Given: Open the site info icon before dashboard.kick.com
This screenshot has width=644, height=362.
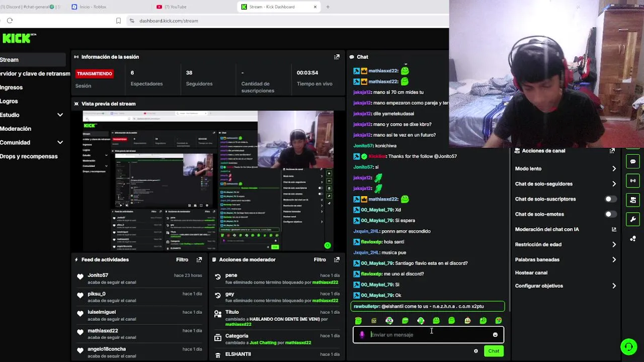Looking at the screenshot, I should (x=132, y=21).
